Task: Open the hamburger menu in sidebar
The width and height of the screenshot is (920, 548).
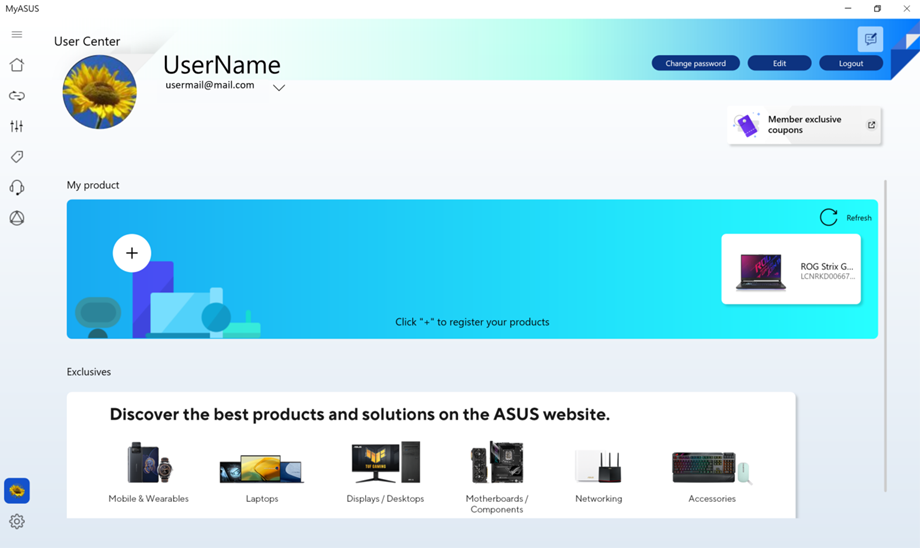Action: click(x=17, y=35)
